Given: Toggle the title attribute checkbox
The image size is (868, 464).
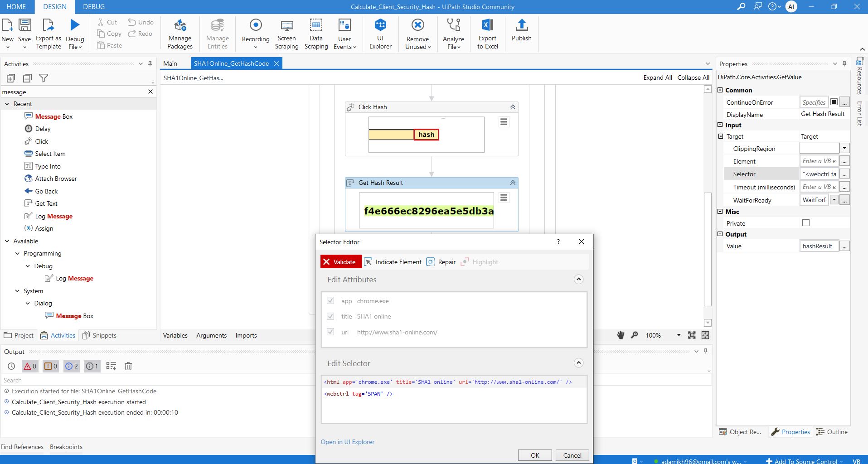Looking at the screenshot, I should [330, 316].
